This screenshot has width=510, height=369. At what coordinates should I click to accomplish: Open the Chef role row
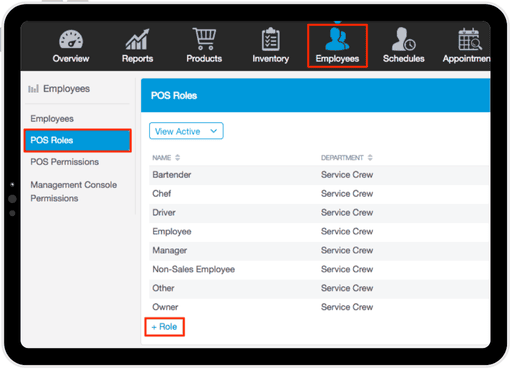(319, 194)
